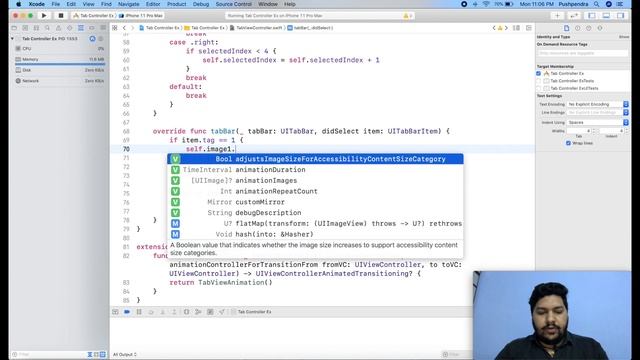Go back in editor history
Screen dimensions: 640x360
(x=124, y=28)
